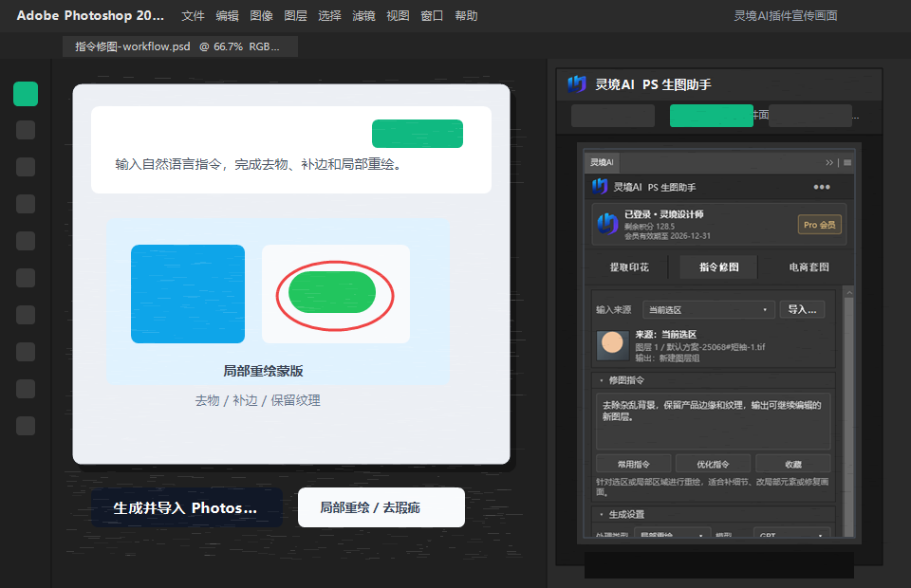911x588 pixels.
Task: Select the 灵境AI panel tab
Action: pos(602,162)
